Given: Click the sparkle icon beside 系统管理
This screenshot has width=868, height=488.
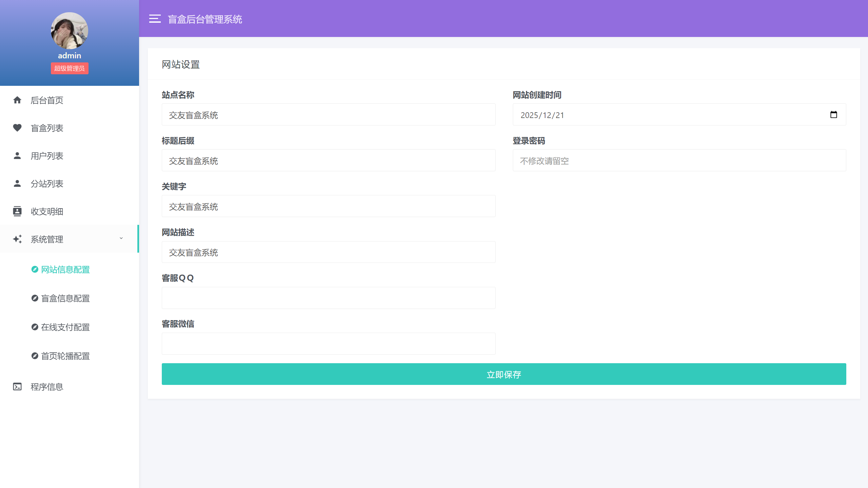Looking at the screenshot, I should [x=18, y=239].
